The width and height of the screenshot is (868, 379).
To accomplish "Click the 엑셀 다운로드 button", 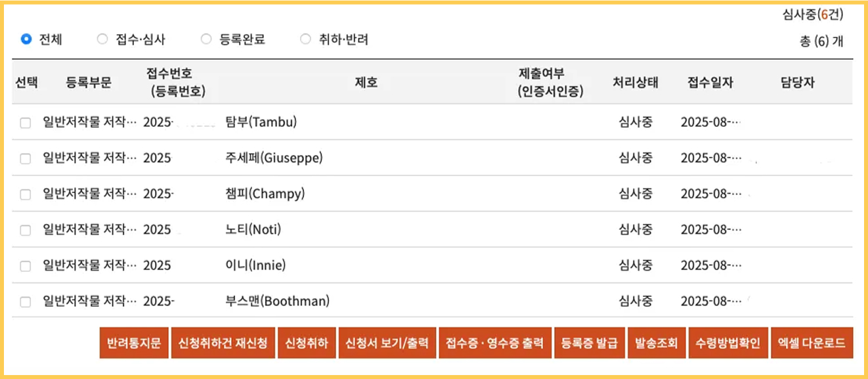I will [812, 343].
